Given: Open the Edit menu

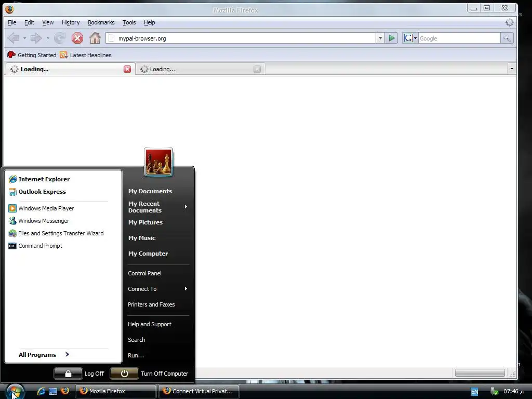Looking at the screenshot, I should tap(29, 22).
